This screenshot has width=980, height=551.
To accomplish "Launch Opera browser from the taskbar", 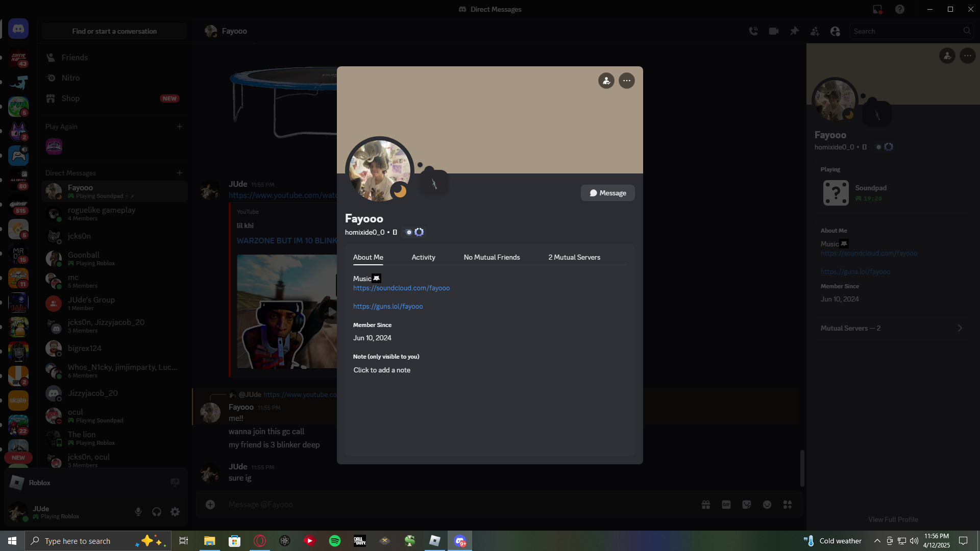I will coord(260,541).
